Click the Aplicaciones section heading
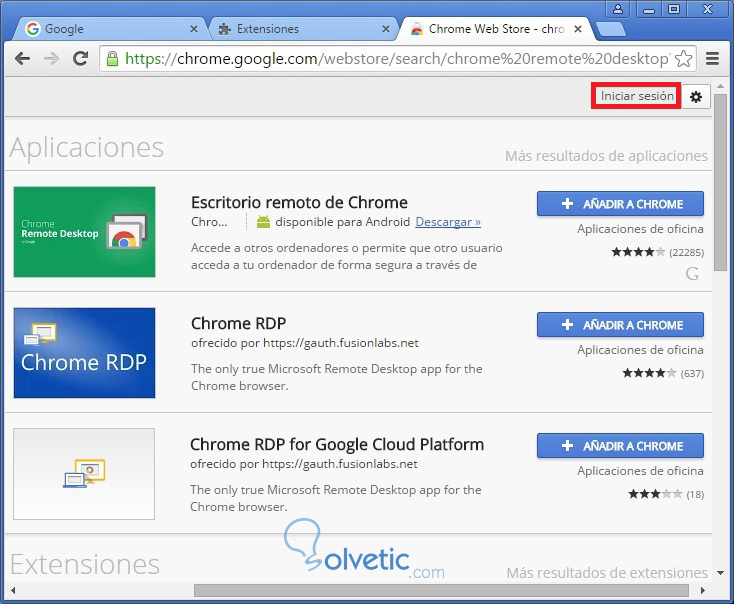Viewport: 734px width, 604px height. (x=87, y=147)
